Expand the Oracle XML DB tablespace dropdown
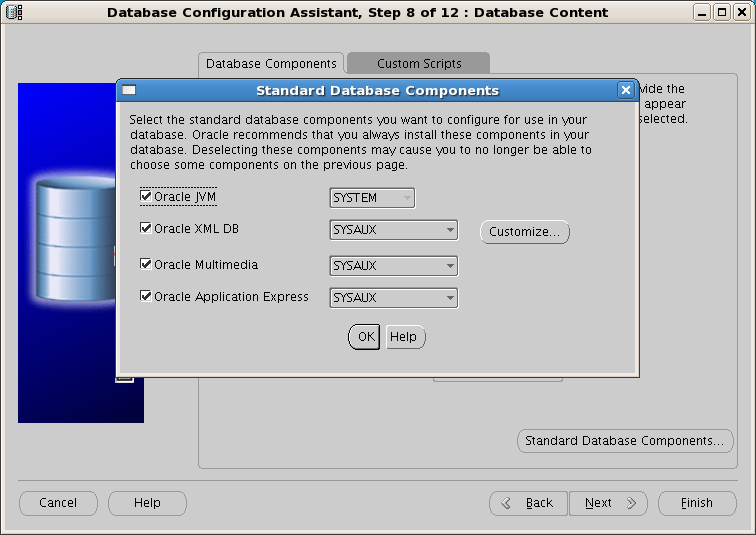Screen dimensions: 756x535 [393, 230]
